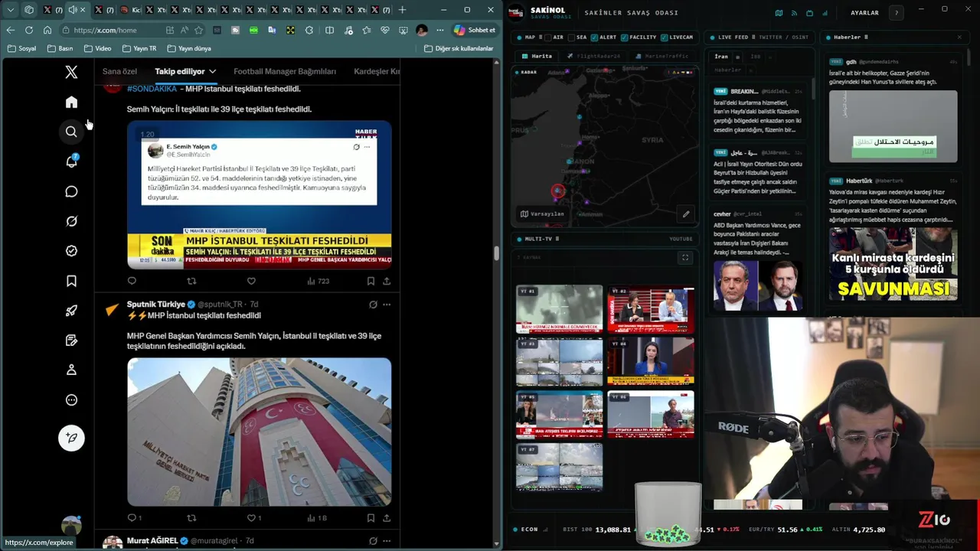Viewport: 980px width, 551px height.
Task: Open the Basın bookmarks folder
Action: [60, 48]
